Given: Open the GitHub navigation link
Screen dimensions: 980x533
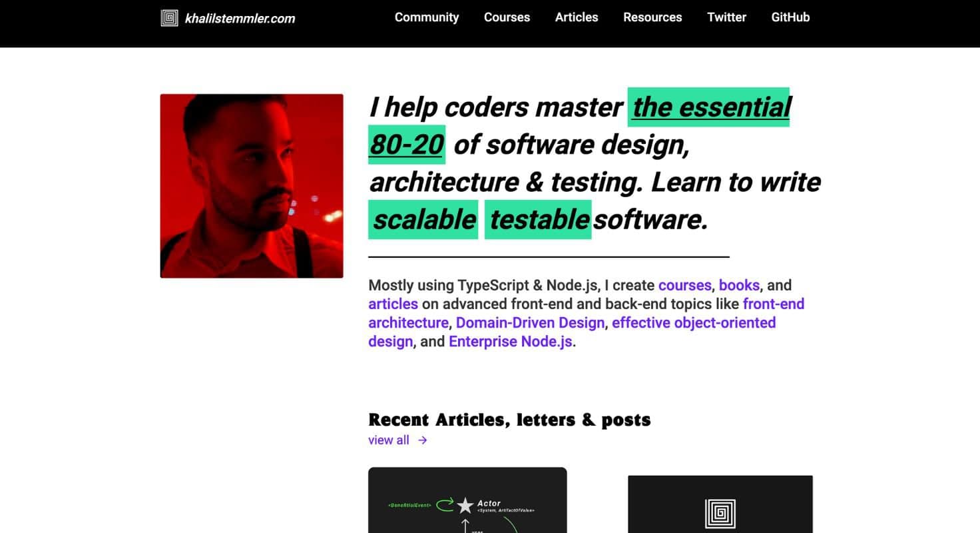Looking at the screenshot, I should click(790, 17).
